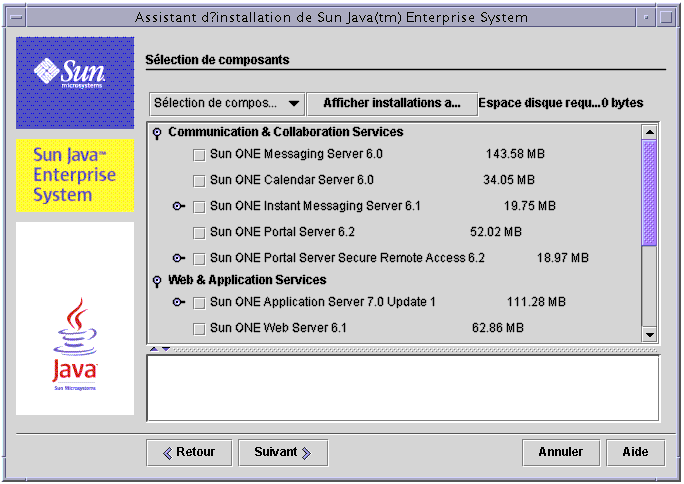Click the component list scrollbar thumb

click(x=650, y=193)
